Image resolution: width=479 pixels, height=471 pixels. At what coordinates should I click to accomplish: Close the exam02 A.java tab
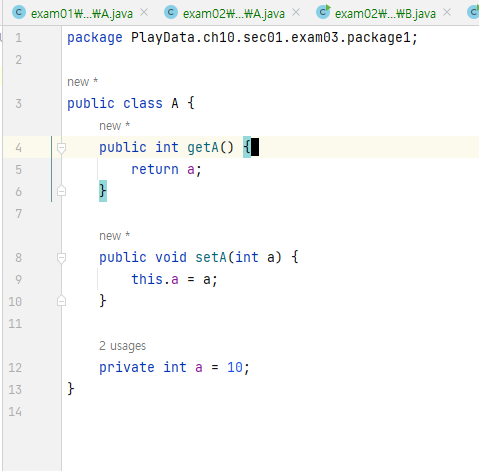point(296,13)
